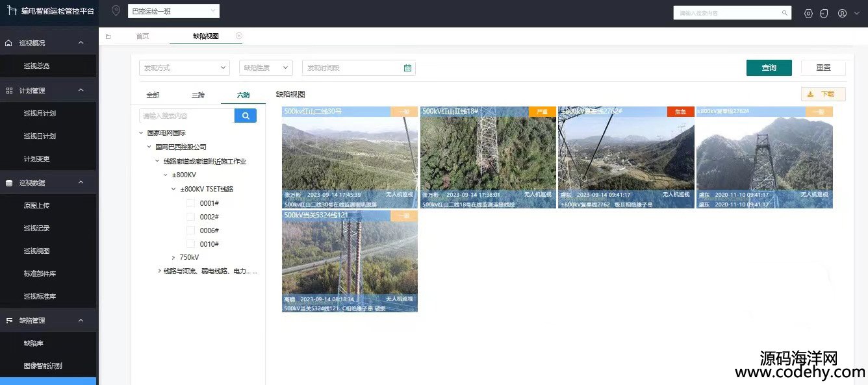Screen dimensions: 868x385
Task: Collapse the 计划管理 menu group
Action: [x=81, y=90]
